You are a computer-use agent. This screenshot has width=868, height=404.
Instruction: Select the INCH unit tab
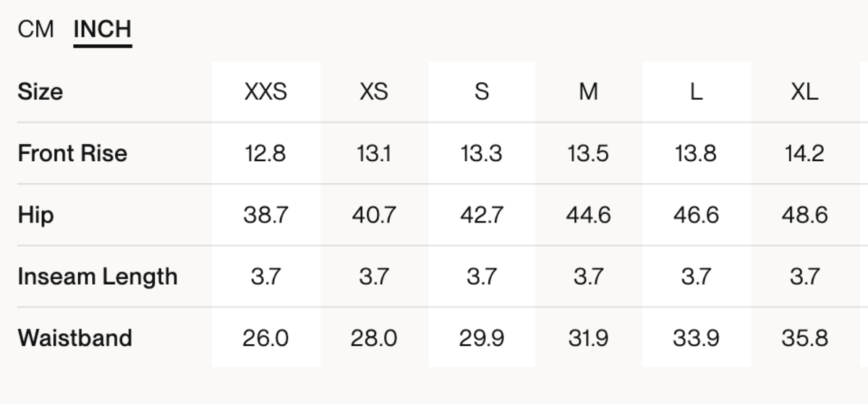(102, 30)
